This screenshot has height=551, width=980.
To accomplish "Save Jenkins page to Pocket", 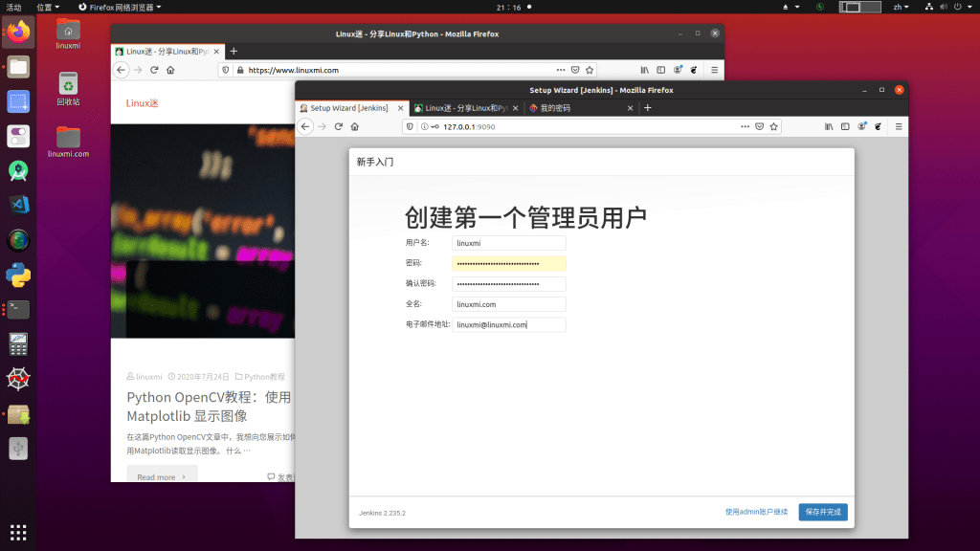I will click(759, 126).
